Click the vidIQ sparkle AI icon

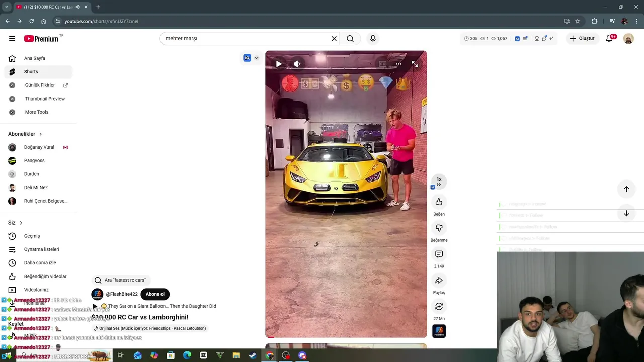(x=551, y=38)
